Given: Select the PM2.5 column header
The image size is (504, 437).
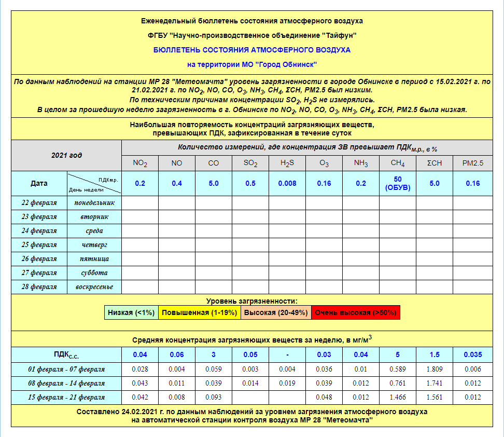Looking at the screenshot, I should click(x=472, y=163).
